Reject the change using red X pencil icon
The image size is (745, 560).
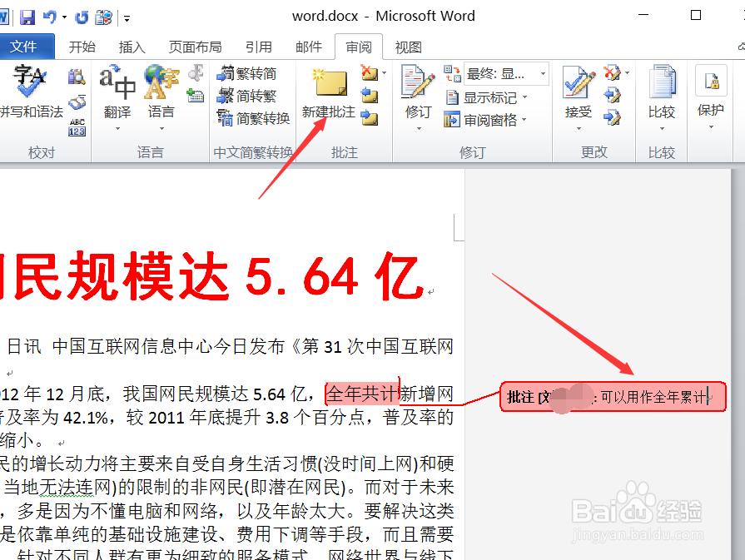612,73
